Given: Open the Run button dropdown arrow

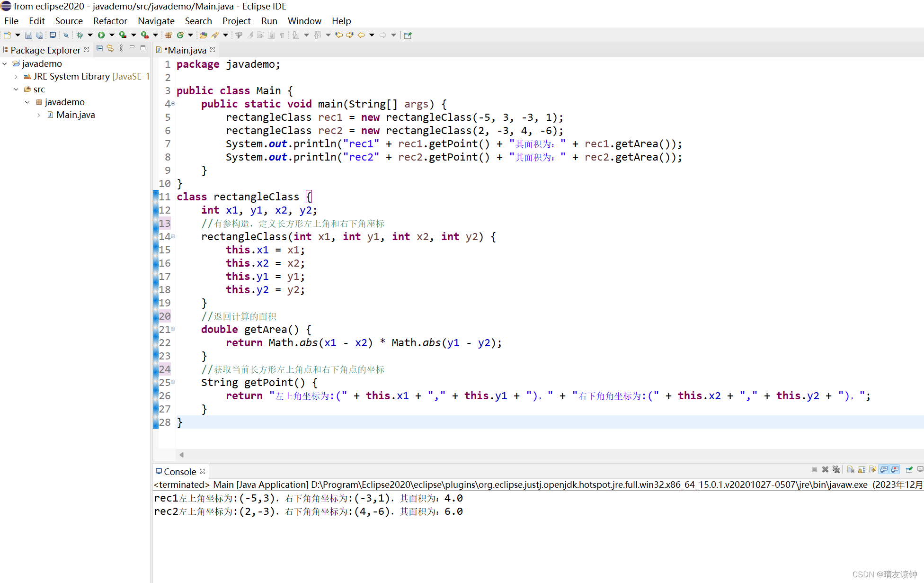Looking at the screenshot, I should [112, 35].
